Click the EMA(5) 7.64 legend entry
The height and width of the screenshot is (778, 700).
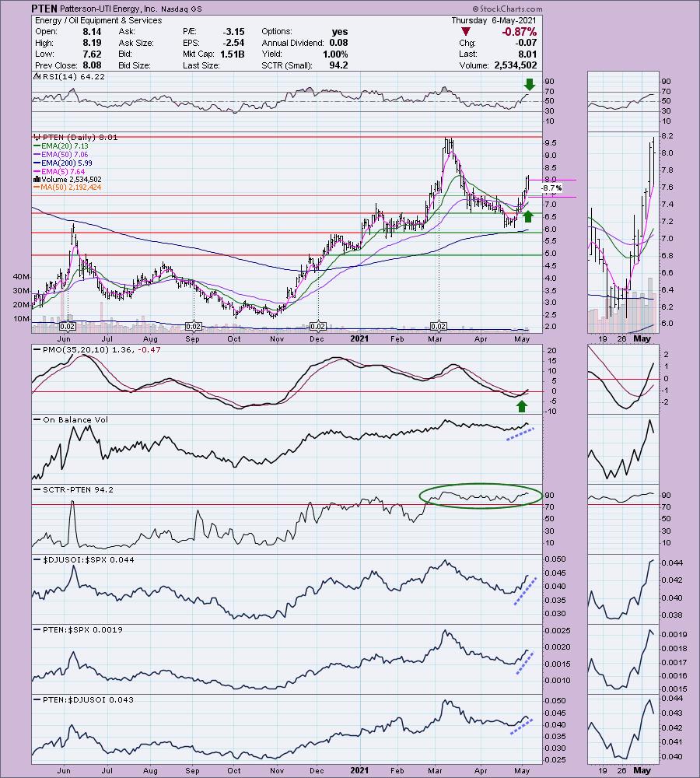click(x=63, y=172)
